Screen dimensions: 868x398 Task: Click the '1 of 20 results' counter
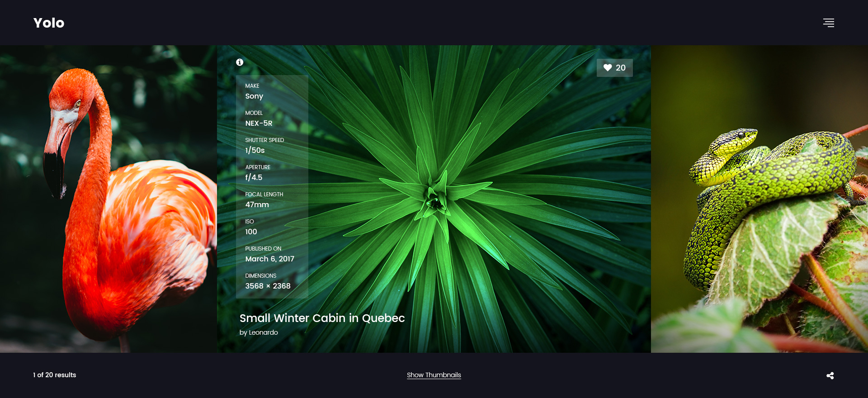point(55,375)
